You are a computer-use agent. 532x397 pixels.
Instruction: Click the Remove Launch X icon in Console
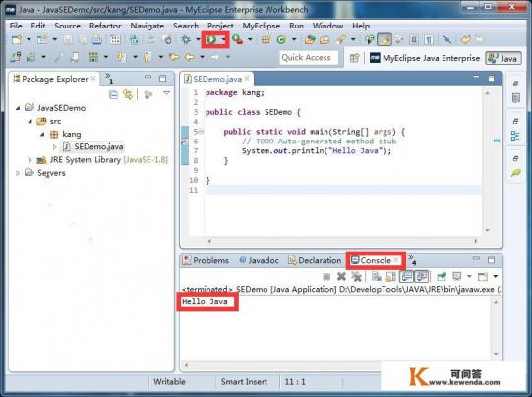[341, 277]
